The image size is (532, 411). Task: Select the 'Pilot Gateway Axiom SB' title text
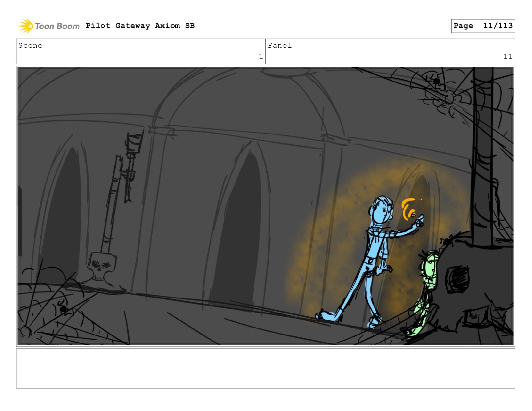[140, 26]
